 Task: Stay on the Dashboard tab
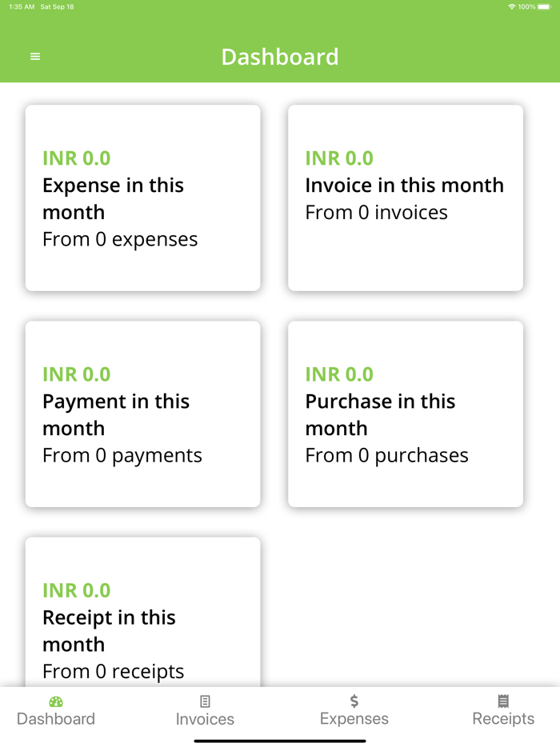tap(55, 710)
